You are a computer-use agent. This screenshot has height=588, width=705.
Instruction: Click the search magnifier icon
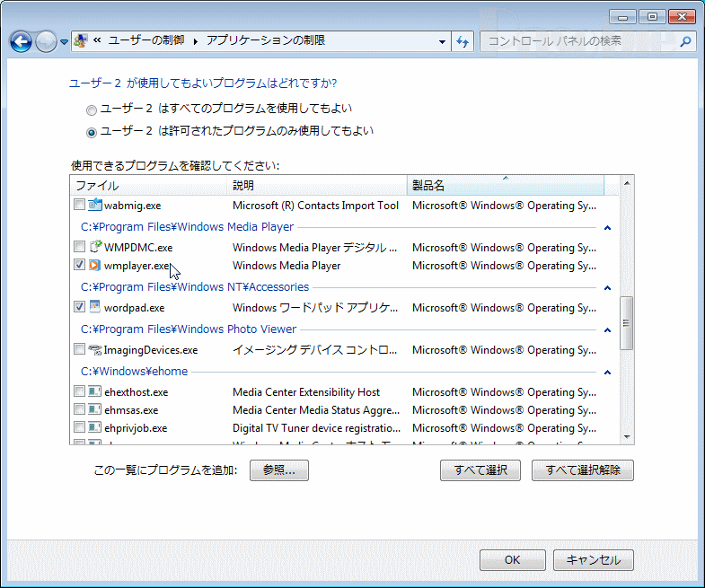pyautogui.click(x=685, y=41)
